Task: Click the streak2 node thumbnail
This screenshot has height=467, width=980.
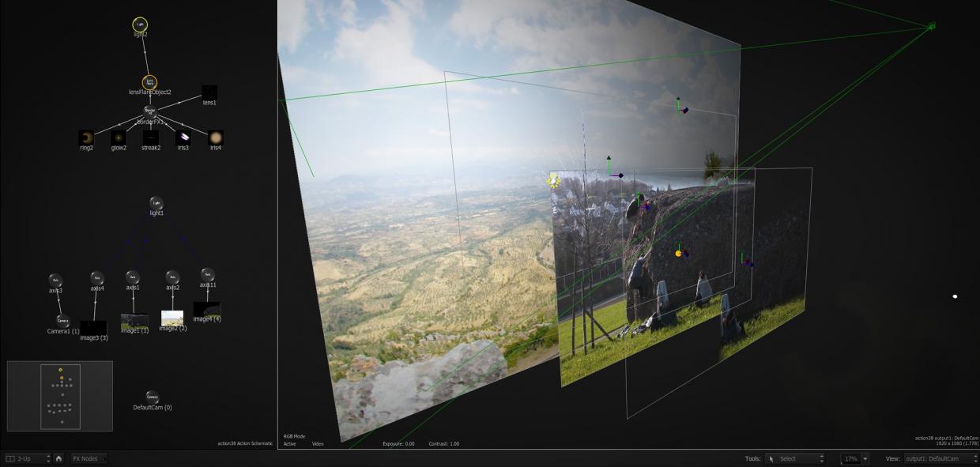Action: 151,138
